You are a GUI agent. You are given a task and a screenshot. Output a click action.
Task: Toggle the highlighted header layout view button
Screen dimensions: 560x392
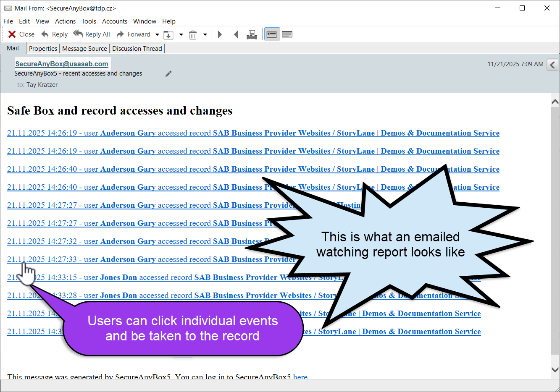[272, 34]
